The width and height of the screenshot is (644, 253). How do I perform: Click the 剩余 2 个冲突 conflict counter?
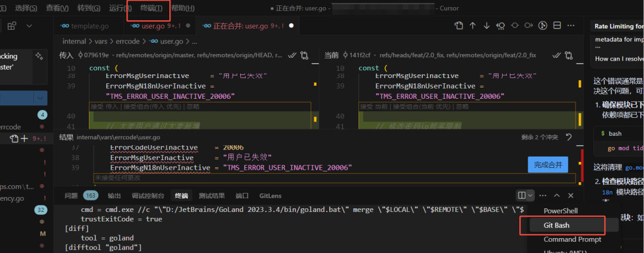coord(540,138)
